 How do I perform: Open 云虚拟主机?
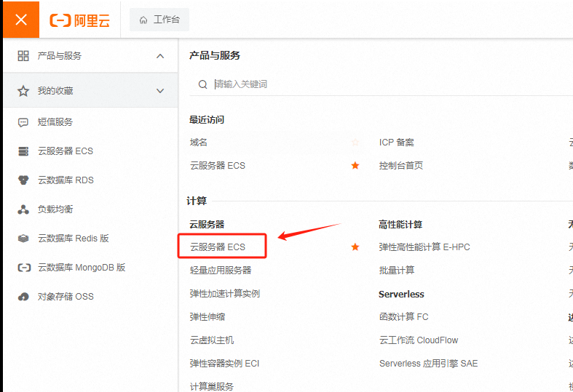(212, 340)
